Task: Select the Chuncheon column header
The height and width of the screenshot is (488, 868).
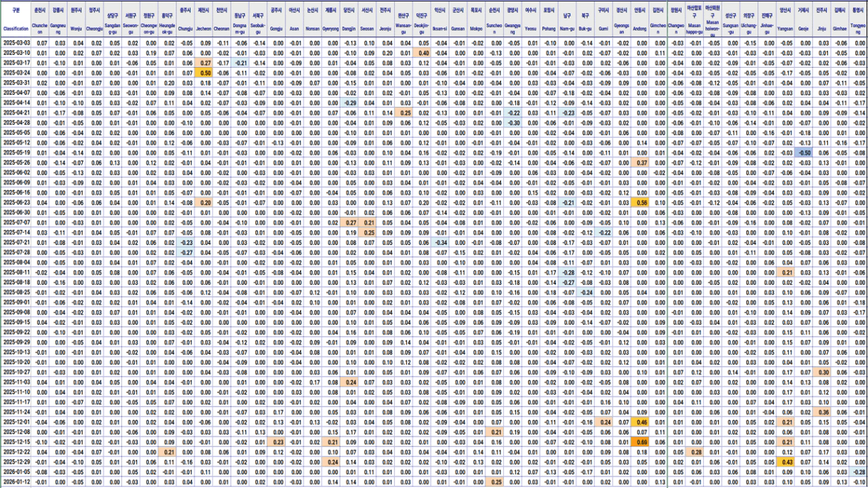Action: pyautogui.click(x=42, y=21)
